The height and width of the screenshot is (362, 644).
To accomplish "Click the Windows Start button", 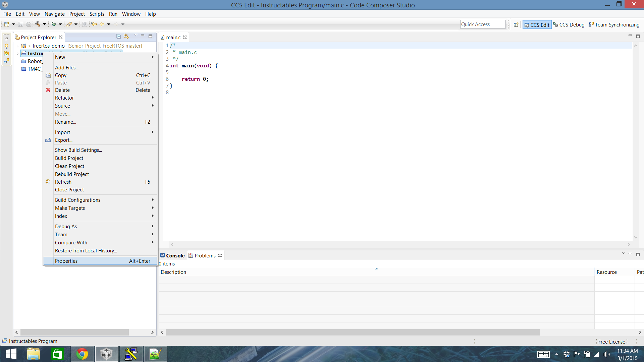I will click(x=11, y=354).
